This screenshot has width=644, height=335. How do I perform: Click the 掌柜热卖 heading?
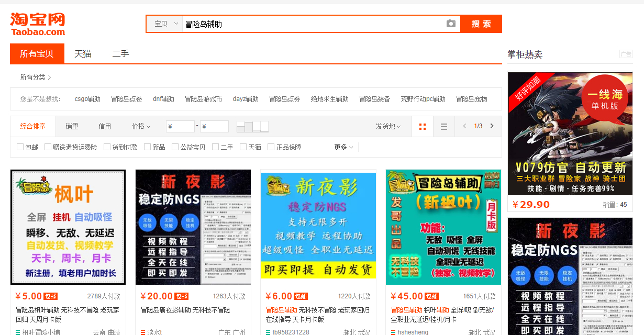(x=525, y=54)
